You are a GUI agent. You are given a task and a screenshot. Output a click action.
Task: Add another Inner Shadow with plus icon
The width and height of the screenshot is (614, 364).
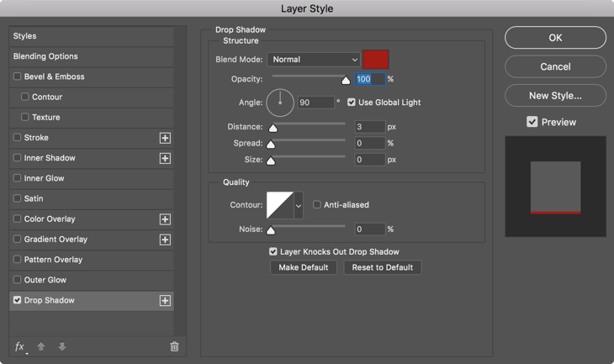165,158
